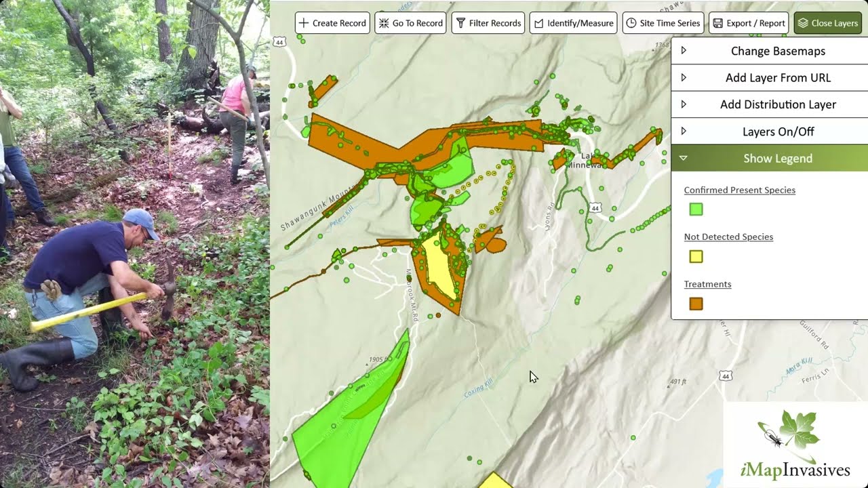Click the Go To Record asterisk icon
The width and height of the screenshot is (868, 488).
(384, 23)
